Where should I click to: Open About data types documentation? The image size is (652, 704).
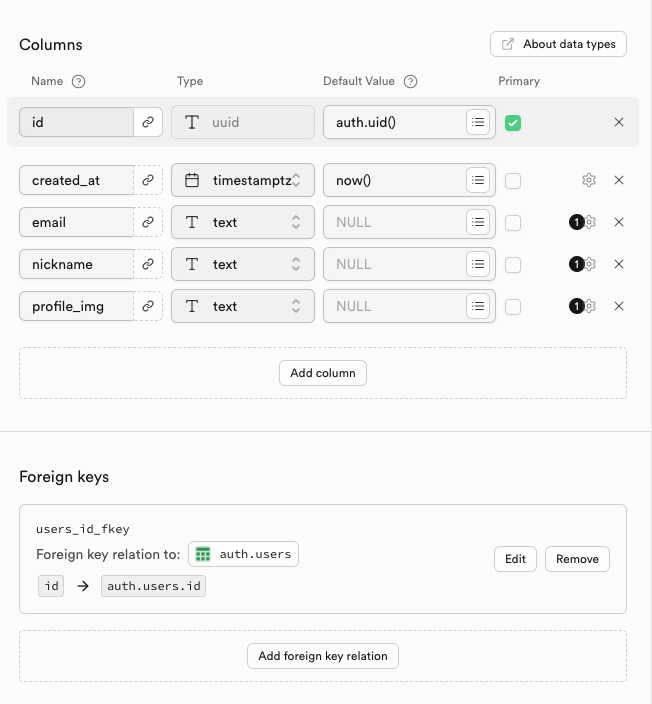click(558, 44)
